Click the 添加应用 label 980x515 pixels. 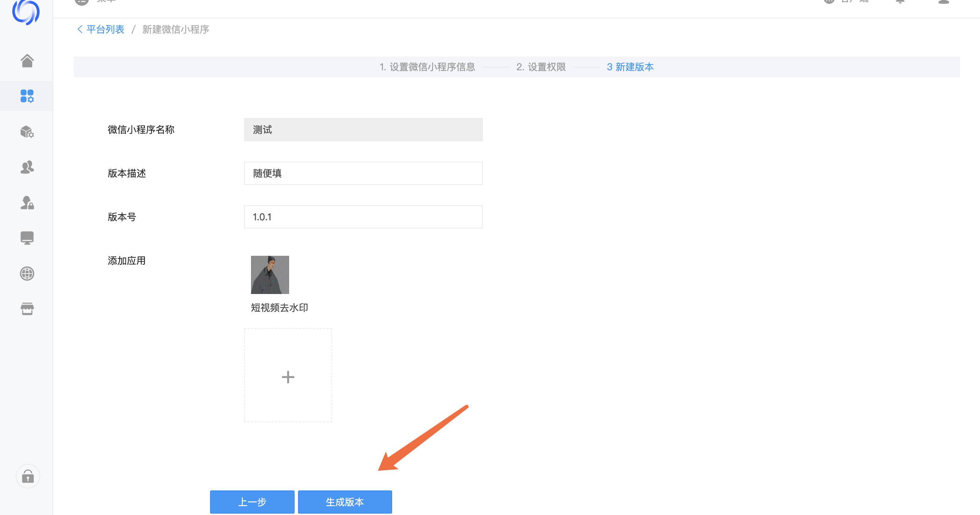[x=127, y=261]
